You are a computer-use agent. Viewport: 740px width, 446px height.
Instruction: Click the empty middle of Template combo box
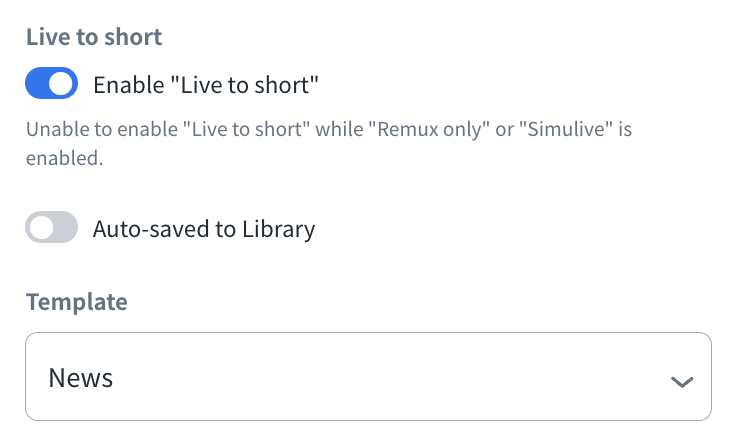tap(380, 377)
